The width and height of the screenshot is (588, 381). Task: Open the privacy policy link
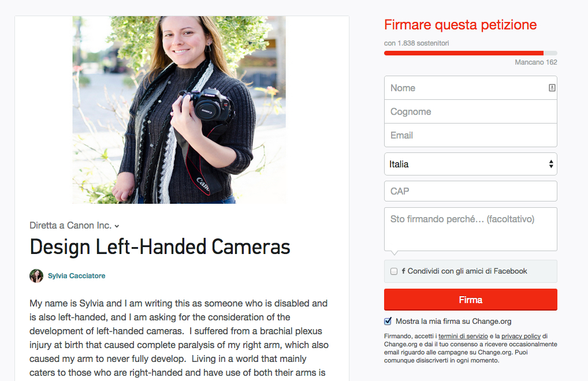point(520,336)
